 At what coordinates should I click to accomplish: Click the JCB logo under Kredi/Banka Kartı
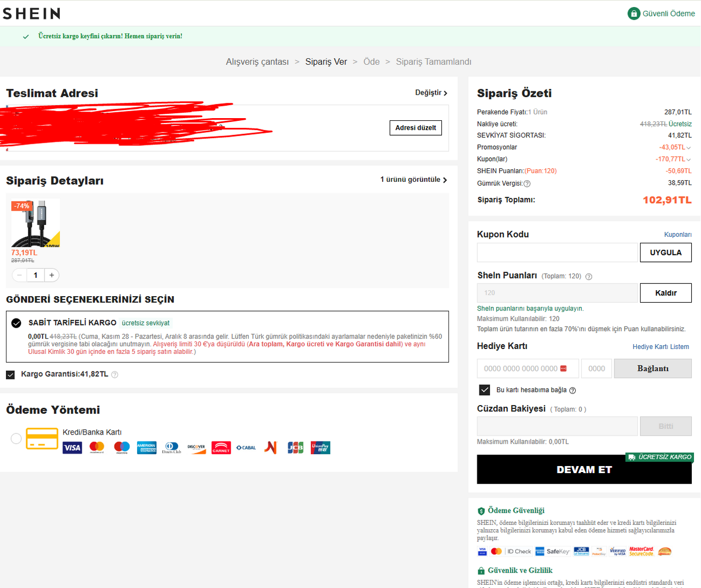[x=296, y=448]
